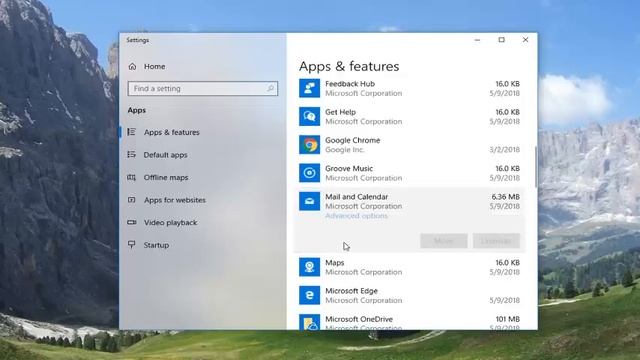Maximize the Settings window
This screenshot has height=360, width=640.
point(501,40)
